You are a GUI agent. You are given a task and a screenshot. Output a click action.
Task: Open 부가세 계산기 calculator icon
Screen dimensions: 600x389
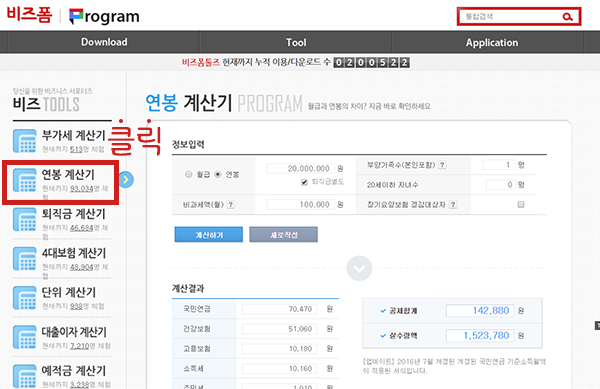24,141
